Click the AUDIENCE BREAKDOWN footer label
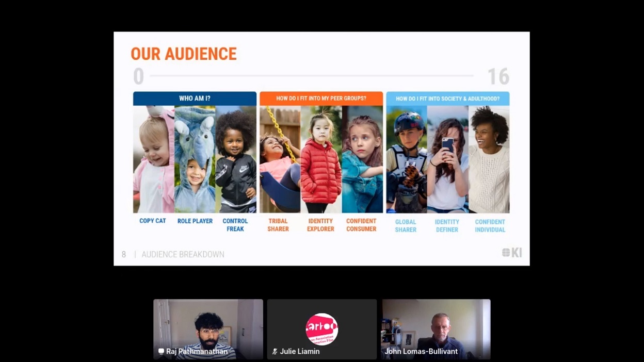644x362 pixels. point(183,254)
